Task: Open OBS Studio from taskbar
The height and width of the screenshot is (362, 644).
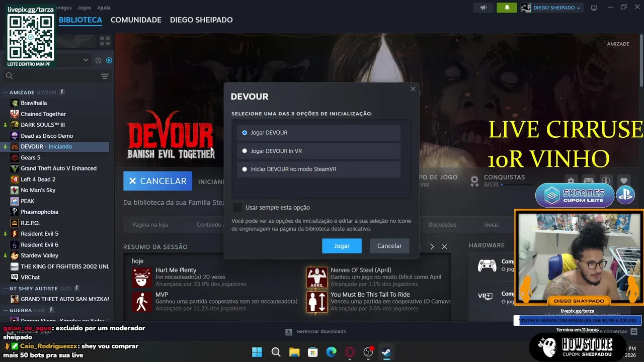Action: point(368,352)
